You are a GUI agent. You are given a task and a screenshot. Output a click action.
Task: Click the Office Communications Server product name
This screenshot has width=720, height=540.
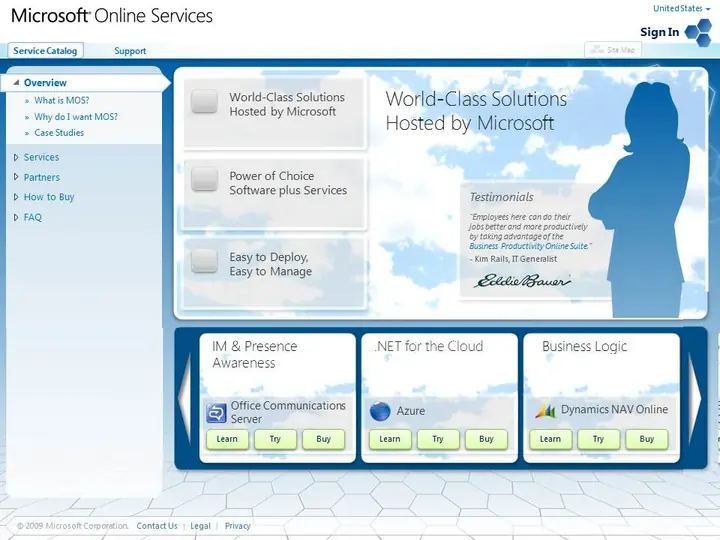(x=288, y=412)
